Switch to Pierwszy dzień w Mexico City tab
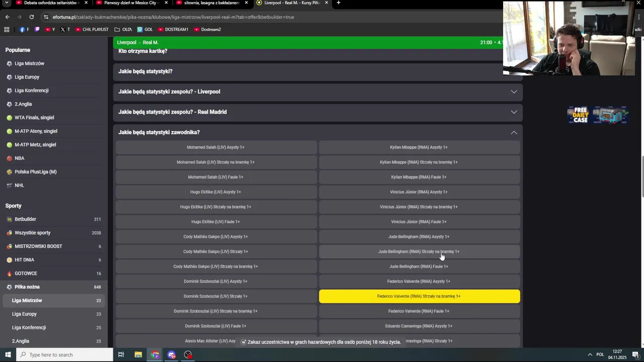This screenshot has height=362, width=644. click(x=131, y=3)
